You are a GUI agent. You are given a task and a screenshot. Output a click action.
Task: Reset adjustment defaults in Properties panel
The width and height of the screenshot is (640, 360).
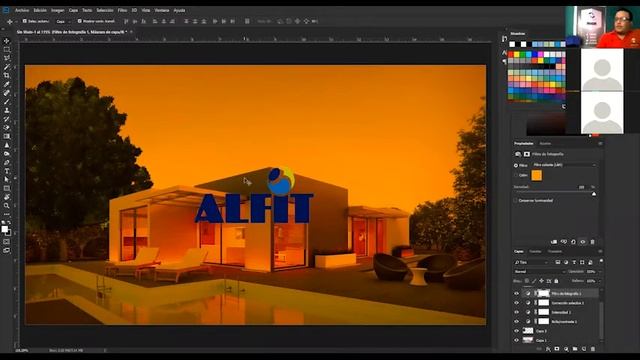tap(573, 242)
